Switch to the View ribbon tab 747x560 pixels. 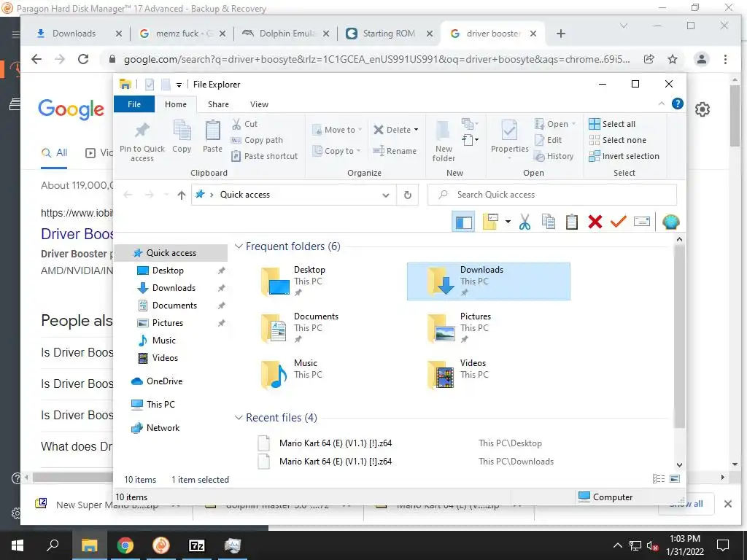[x=259, y=104]
